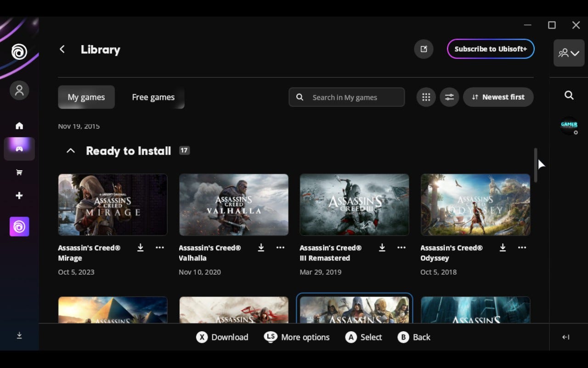Open Assassin's Creed Mirage cover thumbnail

[113, 205]
